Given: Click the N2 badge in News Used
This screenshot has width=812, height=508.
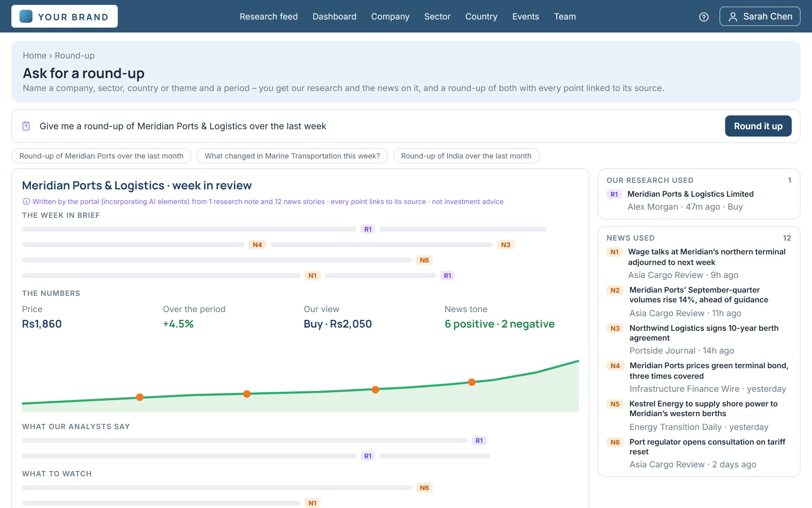Looking at the screenshot, I should pos(615,290).
